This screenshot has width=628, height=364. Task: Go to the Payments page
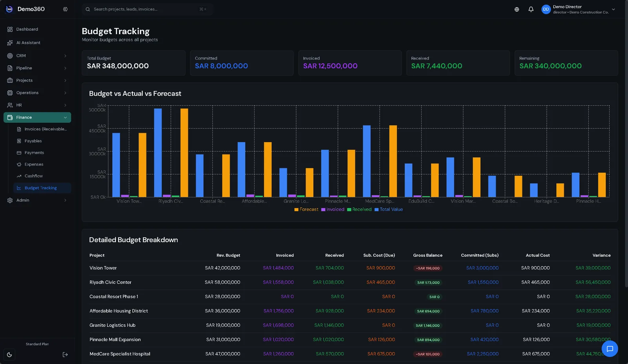tap(42, 153)
